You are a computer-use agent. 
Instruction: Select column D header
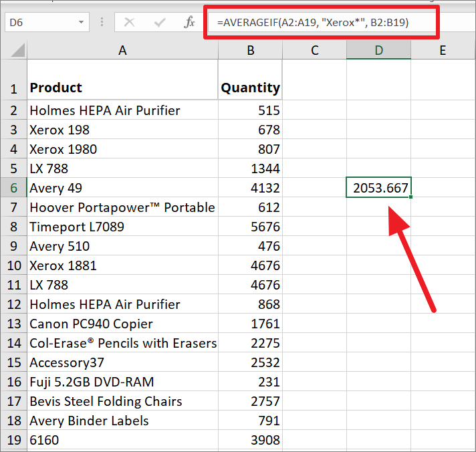coord(378,50)
